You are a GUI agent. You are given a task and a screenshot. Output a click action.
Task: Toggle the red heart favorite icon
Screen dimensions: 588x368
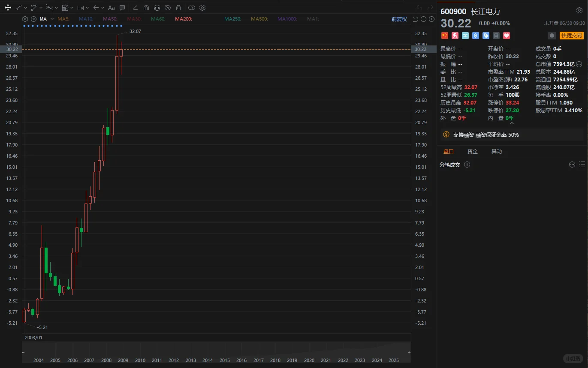pyautogui.click(x=506, y=36)
